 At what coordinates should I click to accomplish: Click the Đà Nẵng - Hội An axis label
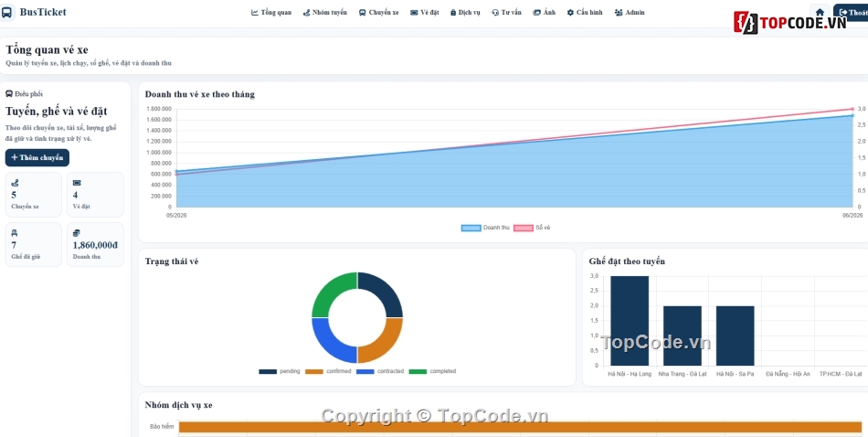click(x=788, y=375)
